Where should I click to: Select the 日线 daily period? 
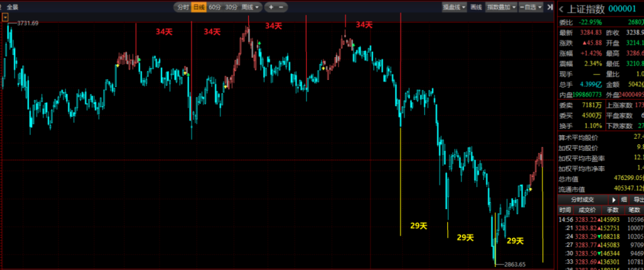199,7
